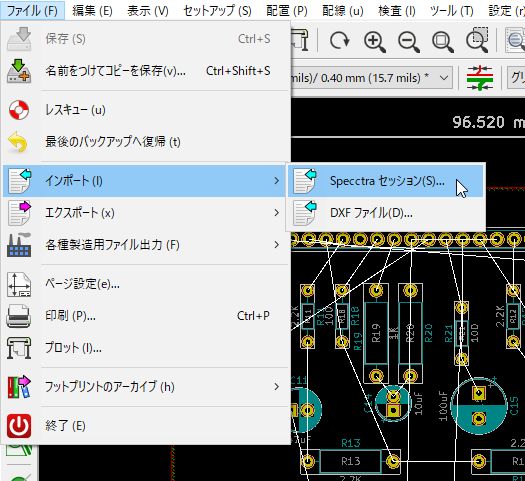Open the 配置 (P) menu
This screenshot has width=525, height=481.
tap(287, 11)
